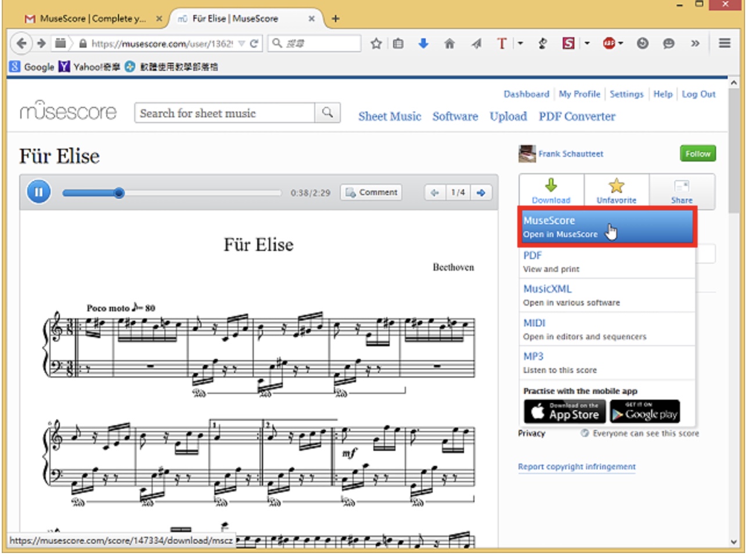Open Software navigation item
This screenshot has width=748, height=560.
tap(455, 116)
